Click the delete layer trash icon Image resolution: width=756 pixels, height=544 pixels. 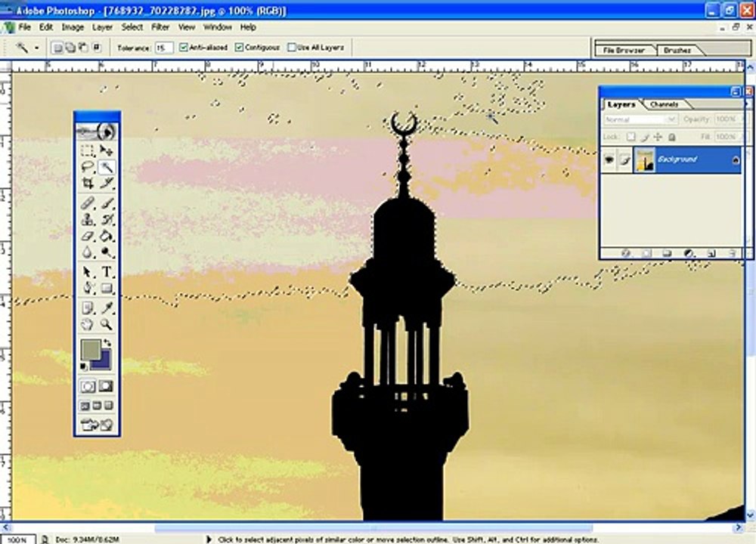coord(732,253)
